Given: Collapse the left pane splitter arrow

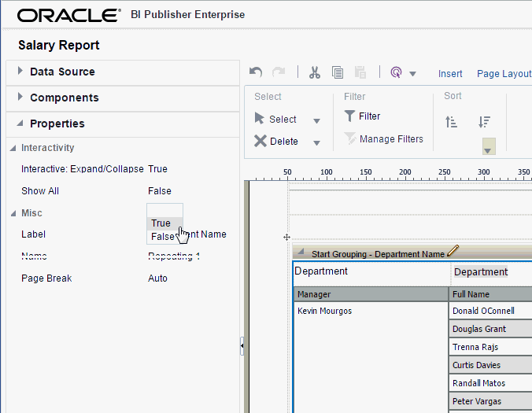Looking at the screenshot, I should (x=242, y=346).
